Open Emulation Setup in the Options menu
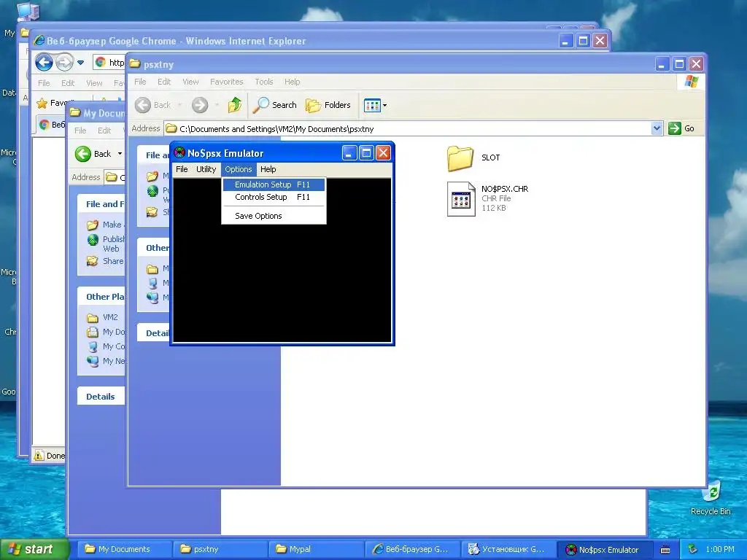747x560 pixels. tap(274, 184)
